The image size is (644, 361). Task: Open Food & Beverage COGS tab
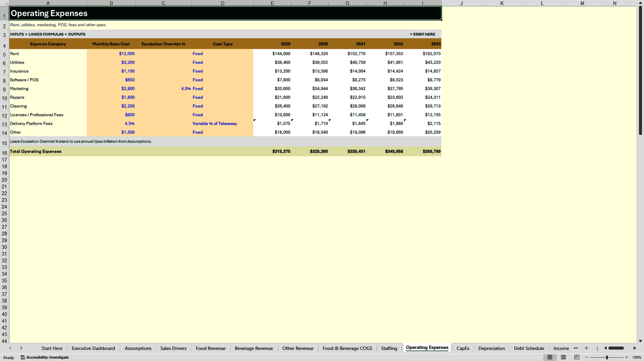tap(347, 348)
